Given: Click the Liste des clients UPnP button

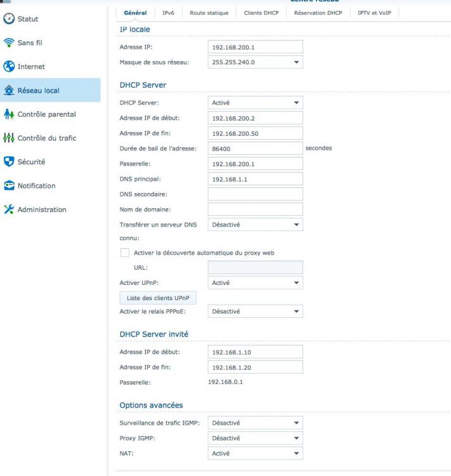Looking at the screenshot, I should point(158,298).
